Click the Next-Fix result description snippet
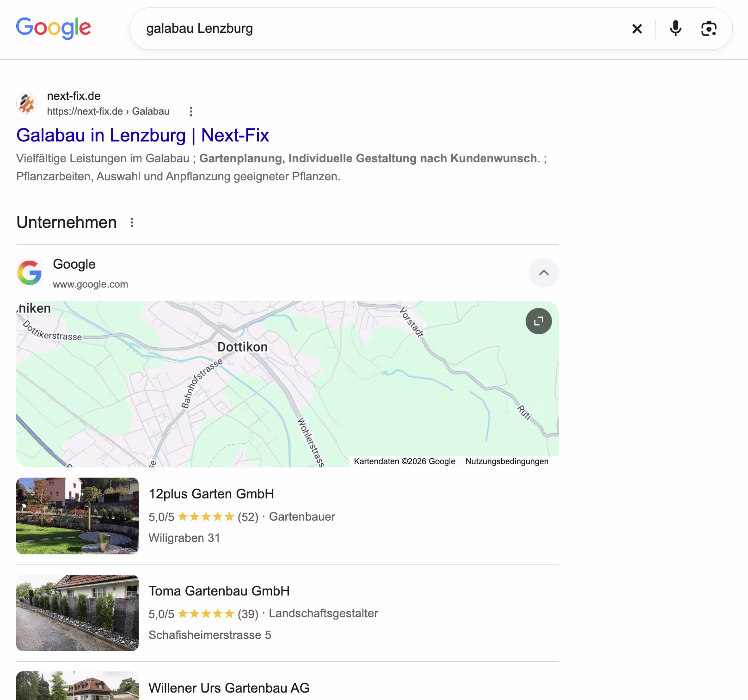Viewport: 748px width, 700px height. point(282,167)
